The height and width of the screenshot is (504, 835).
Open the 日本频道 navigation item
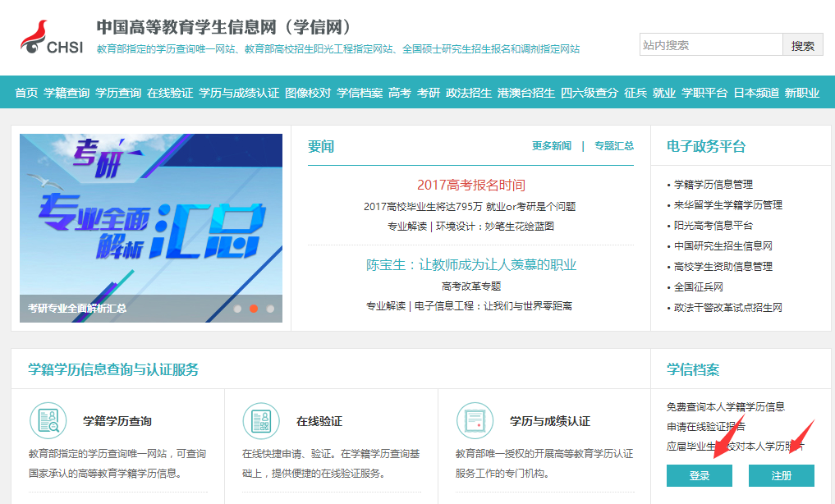point(756,93)
